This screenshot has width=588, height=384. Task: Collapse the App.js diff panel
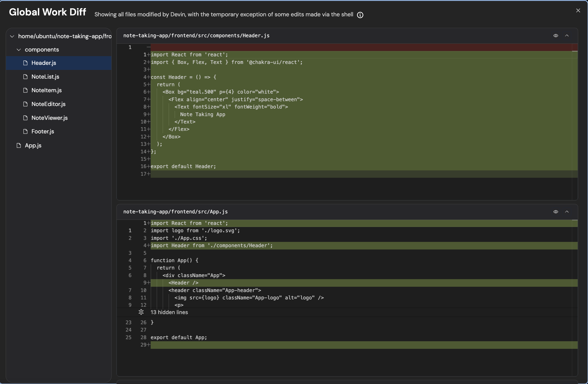pyautogui.click(x=567, y=212)
